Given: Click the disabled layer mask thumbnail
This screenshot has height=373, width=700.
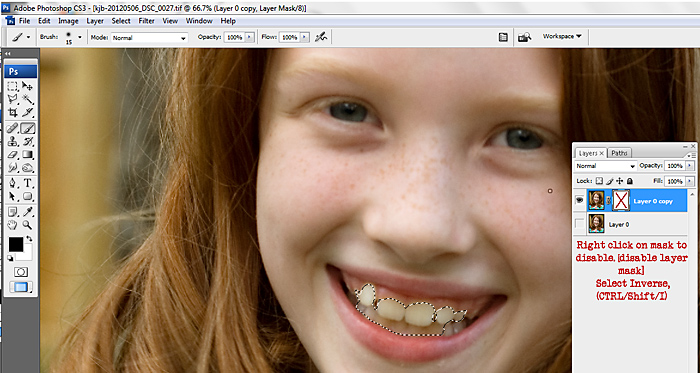Looking at the screenshot, I should [621, 201].
